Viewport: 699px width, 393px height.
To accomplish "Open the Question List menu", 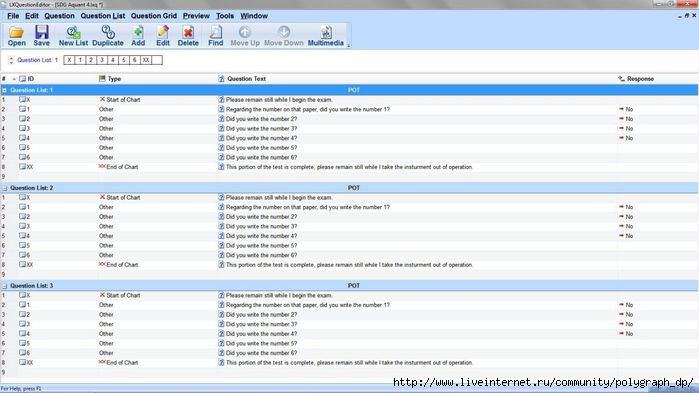I will pos(103,16).
